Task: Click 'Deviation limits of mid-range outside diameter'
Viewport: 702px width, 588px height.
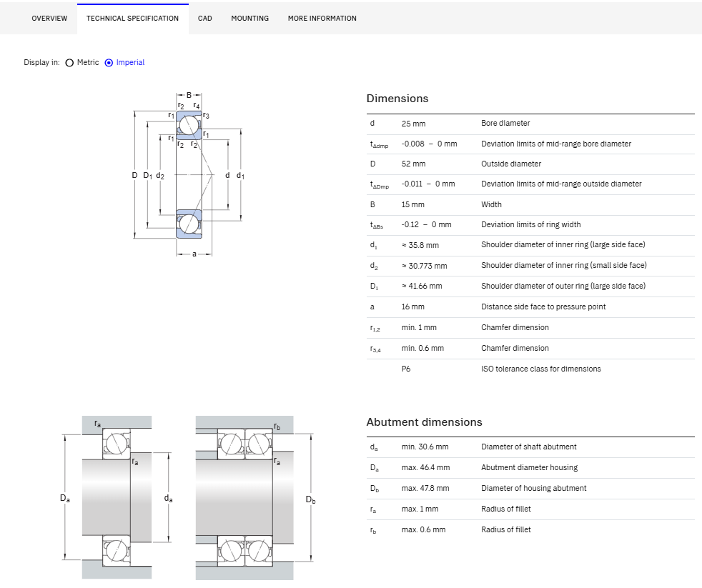Action: click(561, 184)
